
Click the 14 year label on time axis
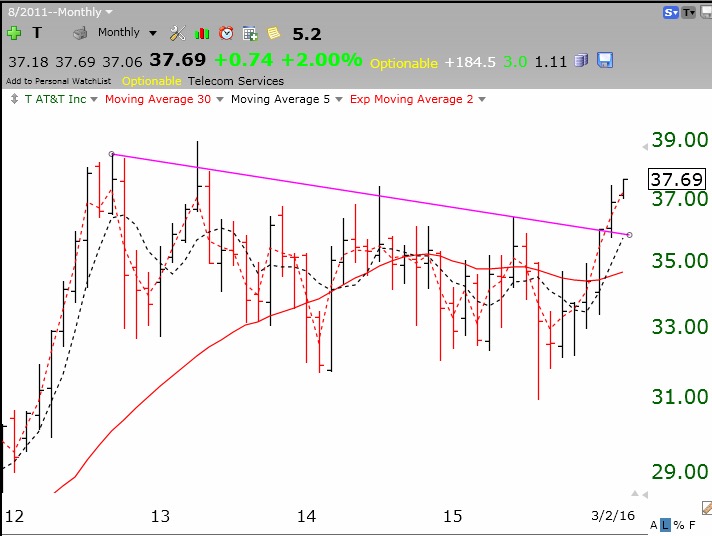307,516
